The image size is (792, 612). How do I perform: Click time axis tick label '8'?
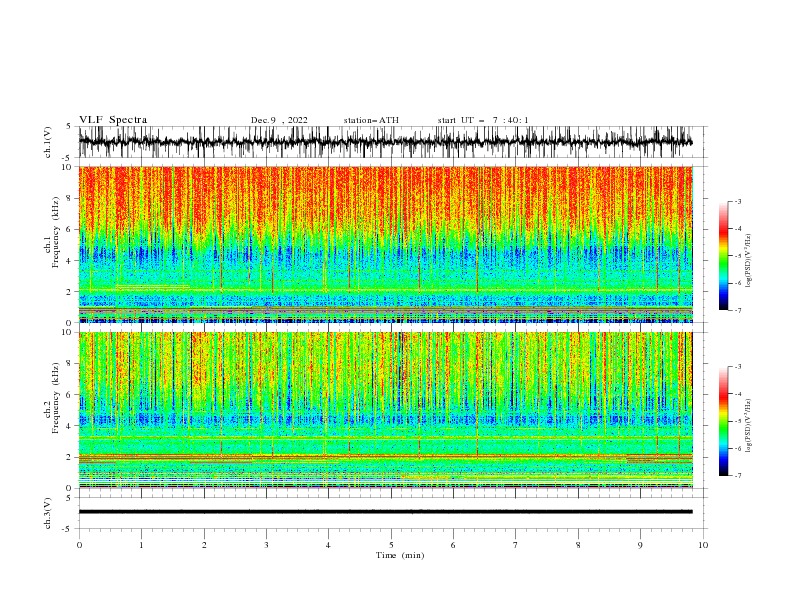578,545
